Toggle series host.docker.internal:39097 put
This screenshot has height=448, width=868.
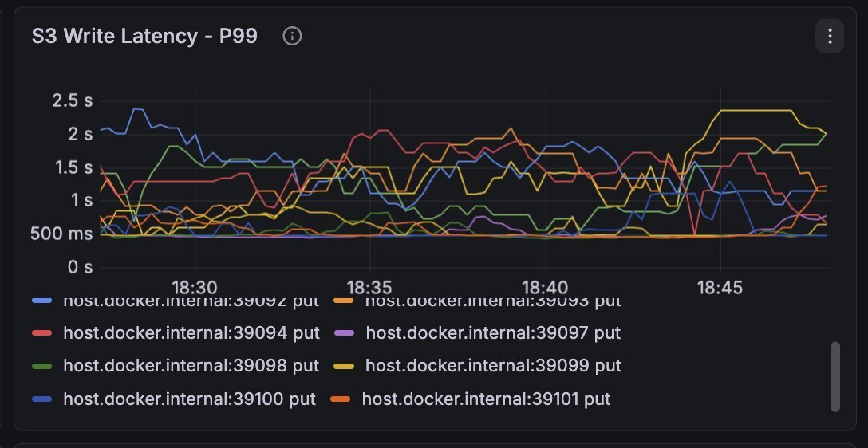(493, 333)
